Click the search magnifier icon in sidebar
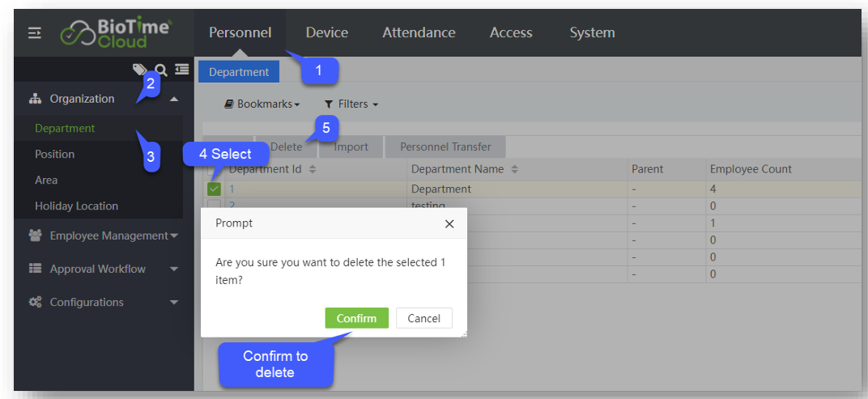The width and height of the screenshot is (868, 399). click(161, 70)
